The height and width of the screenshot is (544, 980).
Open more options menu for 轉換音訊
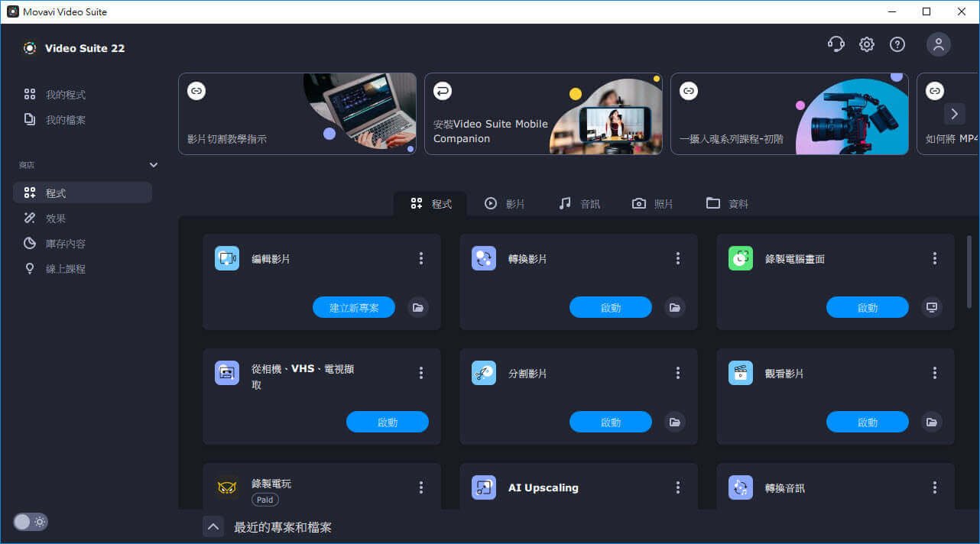click(935, 487)
